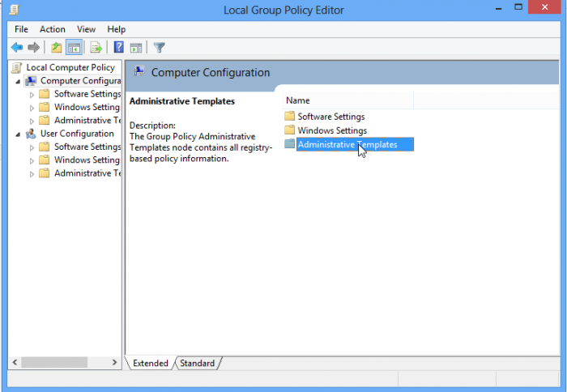Viewport: 567px width, 392px height.
Task: Expand Administrative Templates under Computer Configuration
Action: click(x=32, y=121)
